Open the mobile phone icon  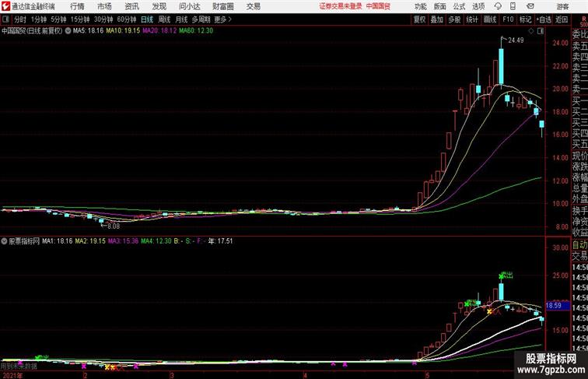(513, 6)
